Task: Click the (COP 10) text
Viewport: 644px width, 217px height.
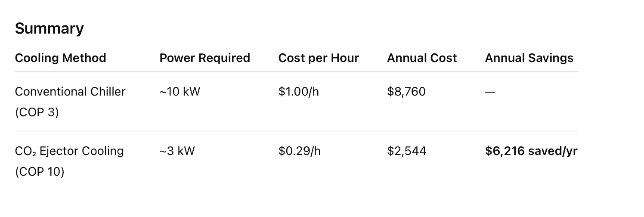Action: click(x=39, y=172)
